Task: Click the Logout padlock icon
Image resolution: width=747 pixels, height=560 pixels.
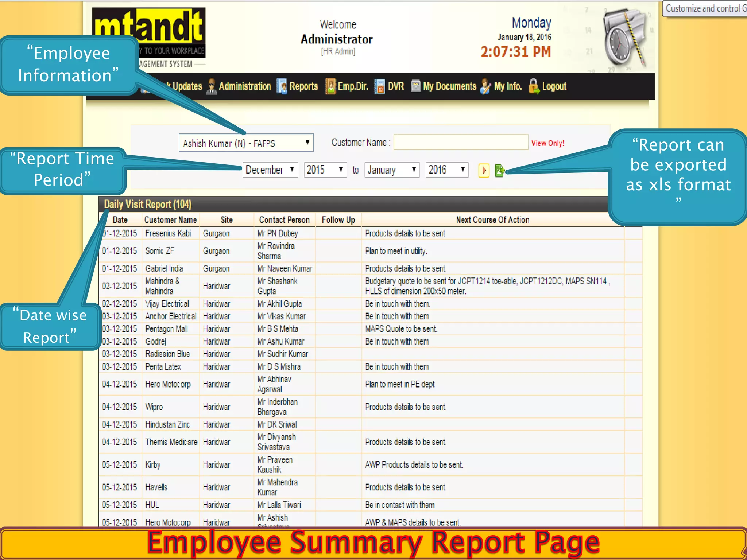Action: pyautogui.click(x=534, y=86)
